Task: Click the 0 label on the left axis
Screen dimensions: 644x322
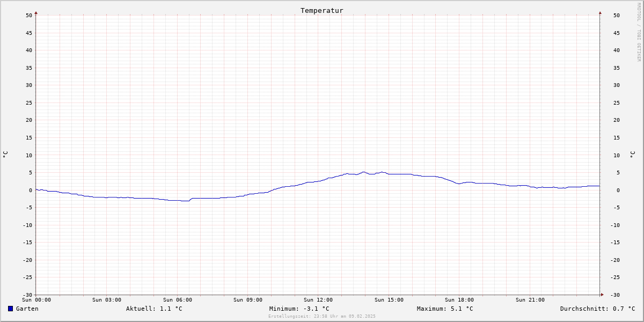Action: (31, 190)
